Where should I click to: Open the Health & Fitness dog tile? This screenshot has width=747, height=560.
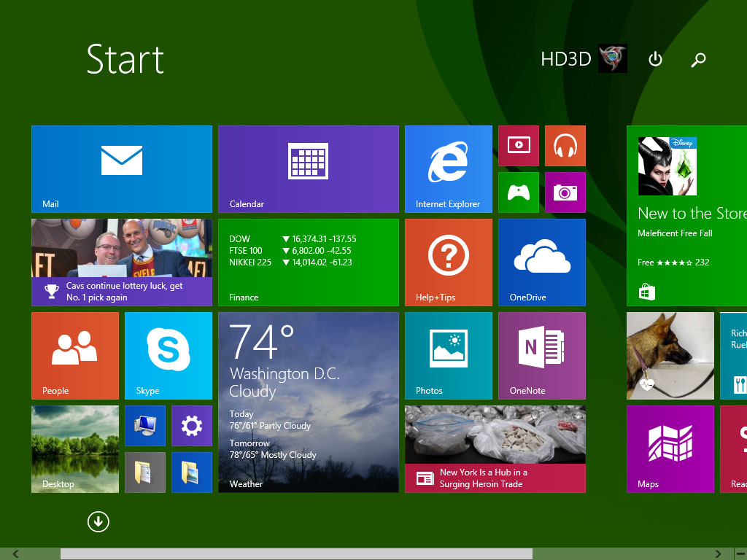pos(670,356)
